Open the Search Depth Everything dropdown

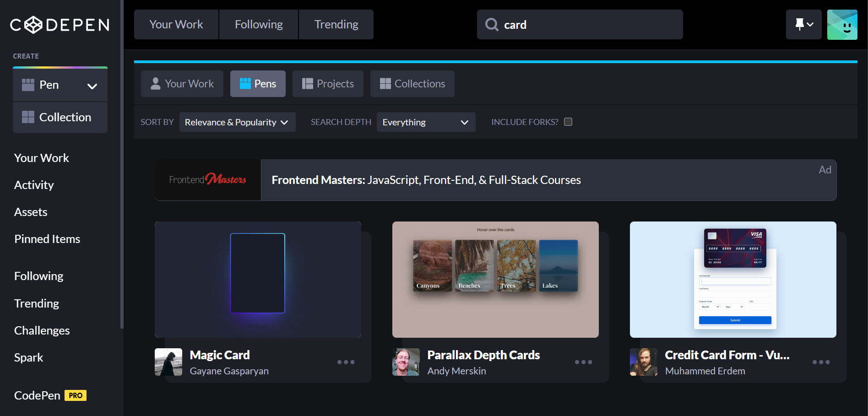point(425,122)
